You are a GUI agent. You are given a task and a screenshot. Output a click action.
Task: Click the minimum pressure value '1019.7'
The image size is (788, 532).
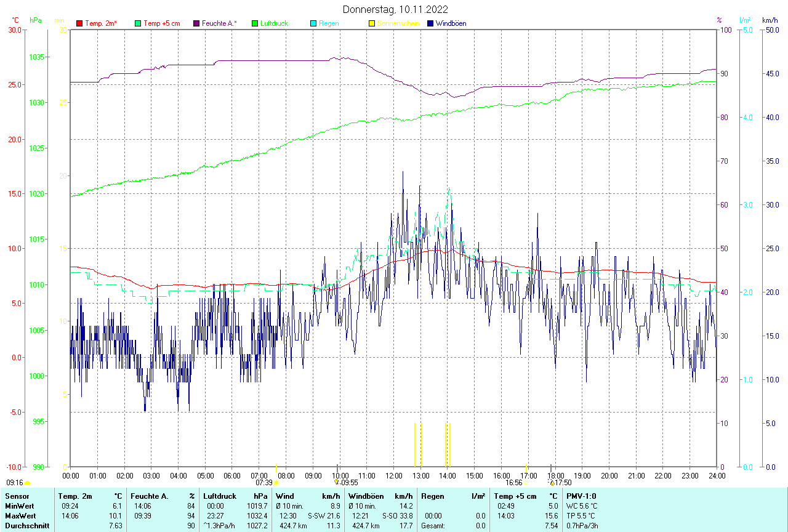coord(257,506)
